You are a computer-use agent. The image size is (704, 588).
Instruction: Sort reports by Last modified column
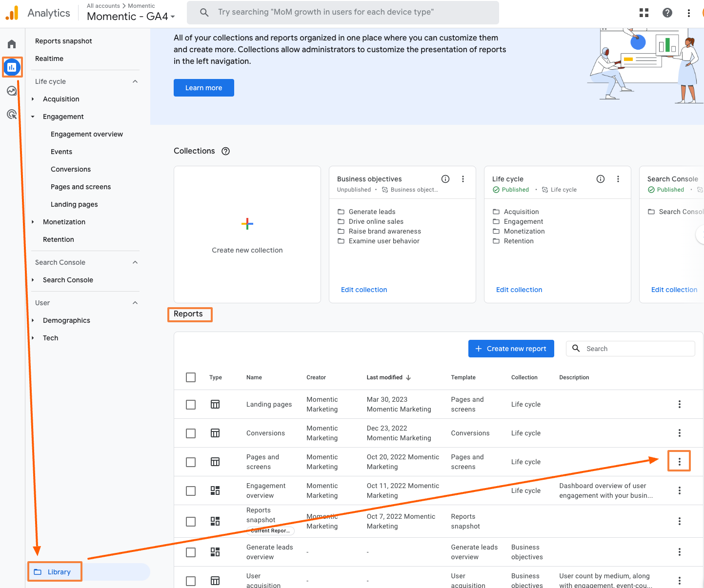[x=389, y=377]
